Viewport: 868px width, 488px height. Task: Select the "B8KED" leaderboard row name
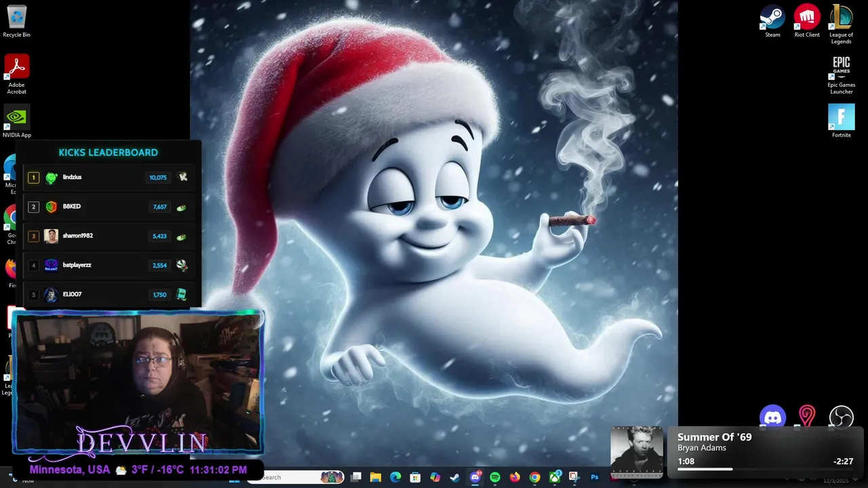[x=71, y=206]
